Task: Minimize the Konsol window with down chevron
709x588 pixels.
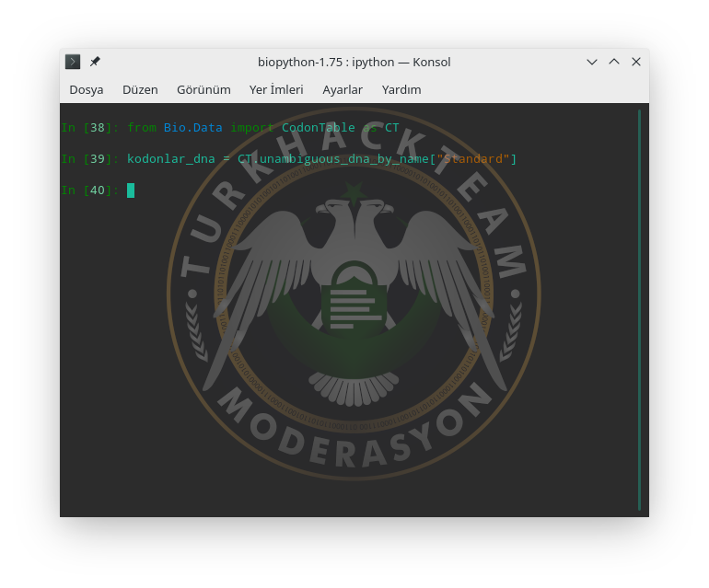Action: coord(592,62)
